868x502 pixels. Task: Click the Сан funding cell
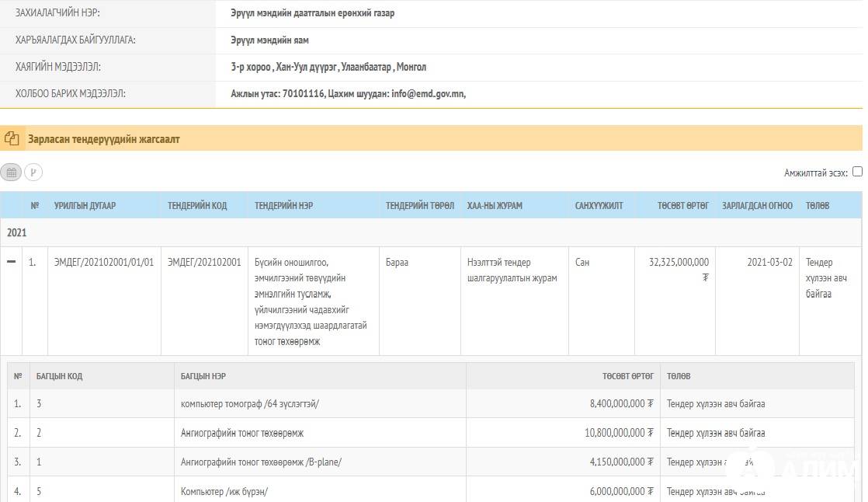(x=582, y=262)
